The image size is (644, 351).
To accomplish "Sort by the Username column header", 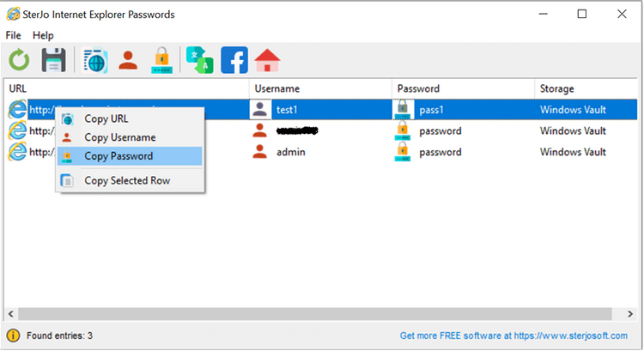I will tap(320, 88).
